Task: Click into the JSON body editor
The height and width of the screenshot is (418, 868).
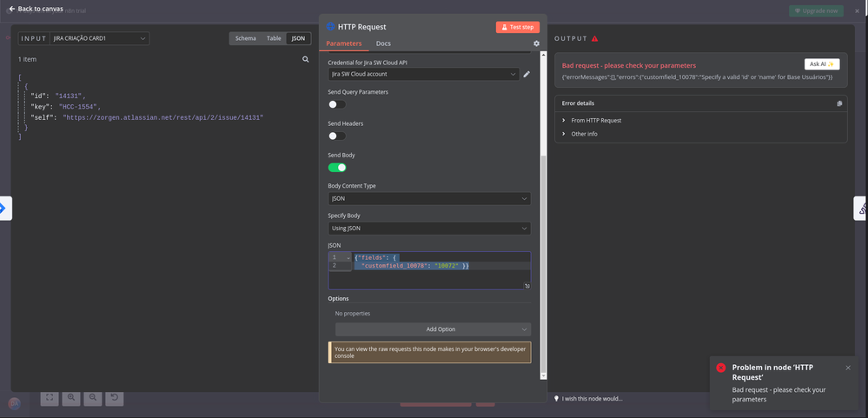Action: point(429,271)
